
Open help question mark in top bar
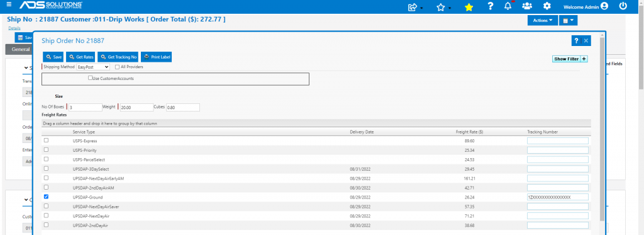point(490,6)
